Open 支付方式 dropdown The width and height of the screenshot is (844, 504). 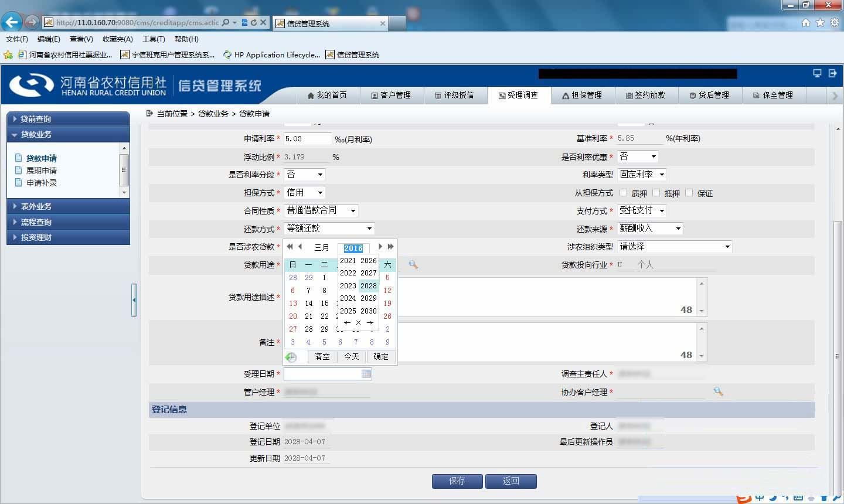(x=642, y=210)
